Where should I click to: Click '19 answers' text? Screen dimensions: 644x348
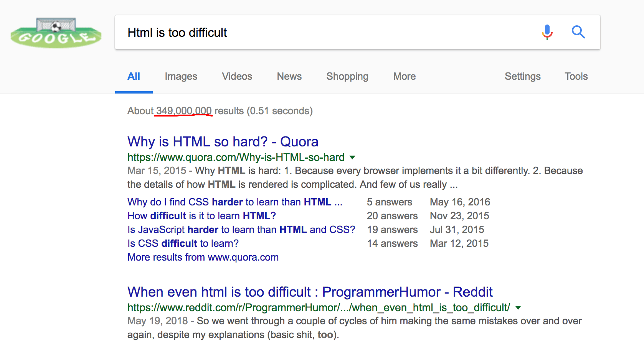pos(392,230)
